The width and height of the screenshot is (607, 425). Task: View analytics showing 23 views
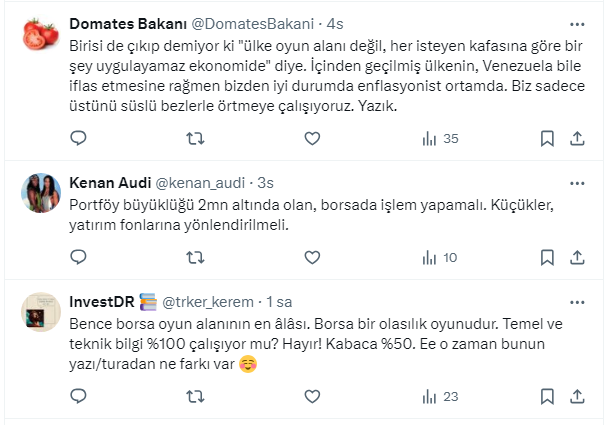[x=439, y=397]
